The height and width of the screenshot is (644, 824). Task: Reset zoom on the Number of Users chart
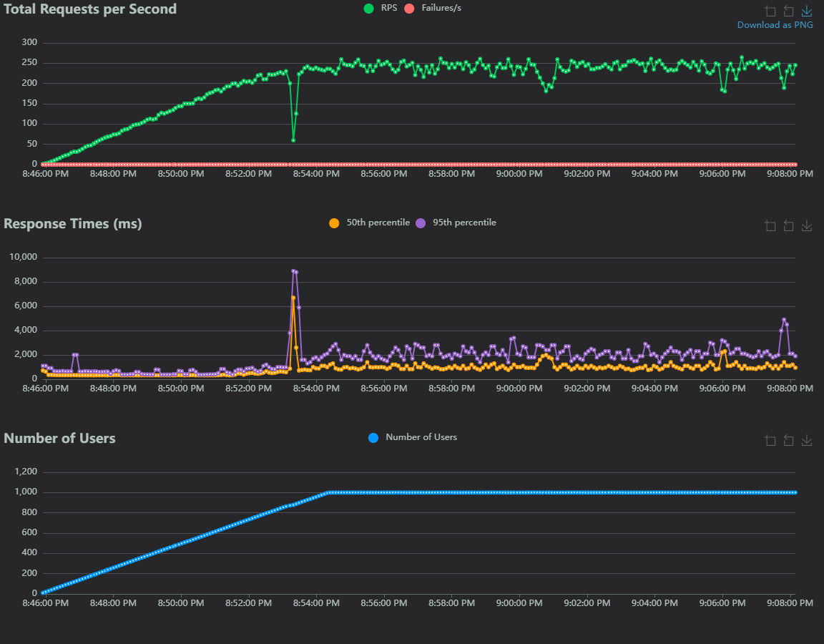click(x=788, y=440)
